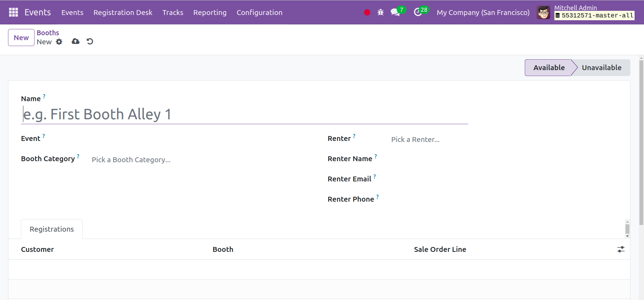Click the Renter Name field
This screenshot has width=644, height=300.
504,160
